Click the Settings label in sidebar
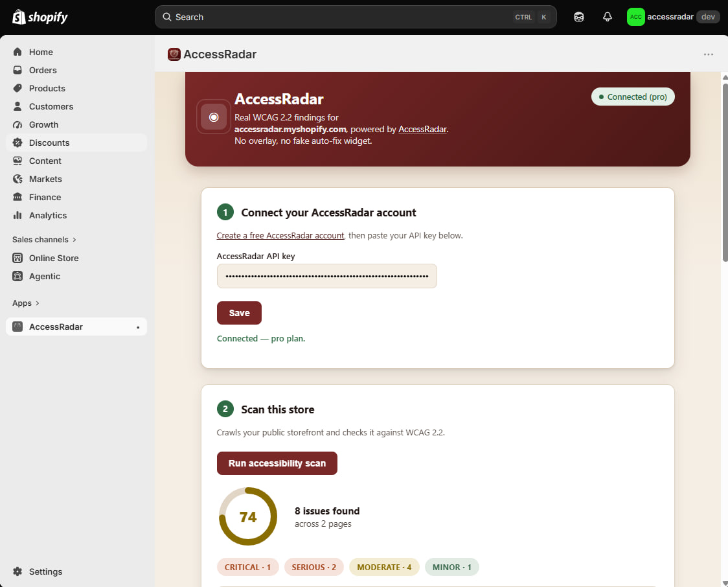The width and height of the screenshot is (728, 587). coord(45,571)
